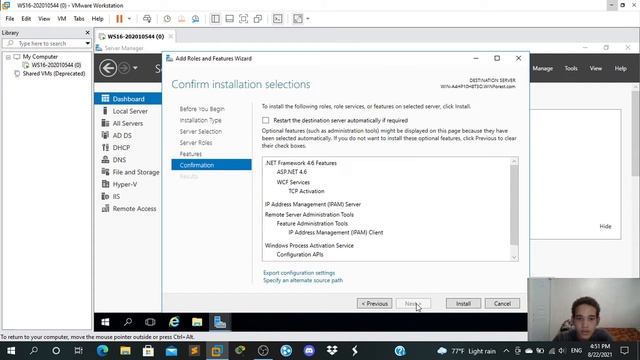Go to Installation Type wizard step
This screenshot has width=640, height=360.
tap(200, 120)
